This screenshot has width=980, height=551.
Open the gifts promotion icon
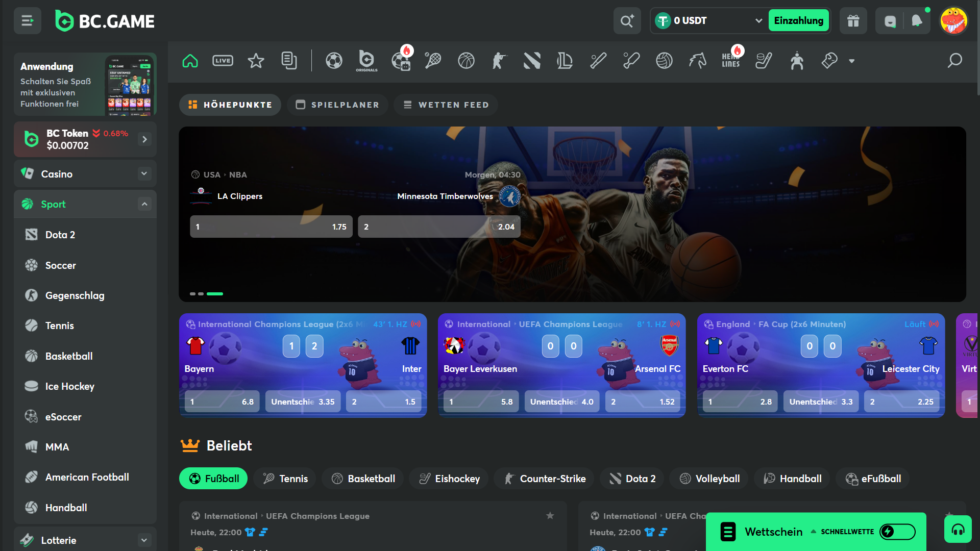(853, 20)
